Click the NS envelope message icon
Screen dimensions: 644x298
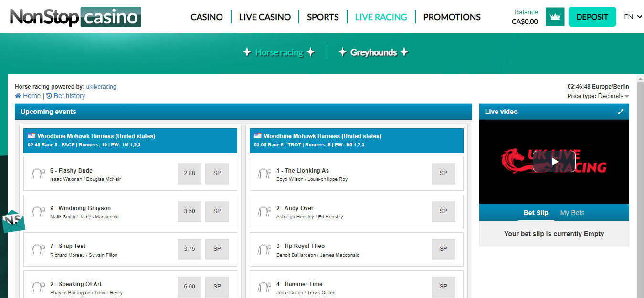pyautogui.click(x=13, y=221)
